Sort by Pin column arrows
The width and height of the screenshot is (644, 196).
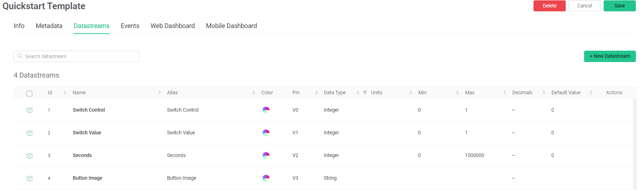[316, 93]
